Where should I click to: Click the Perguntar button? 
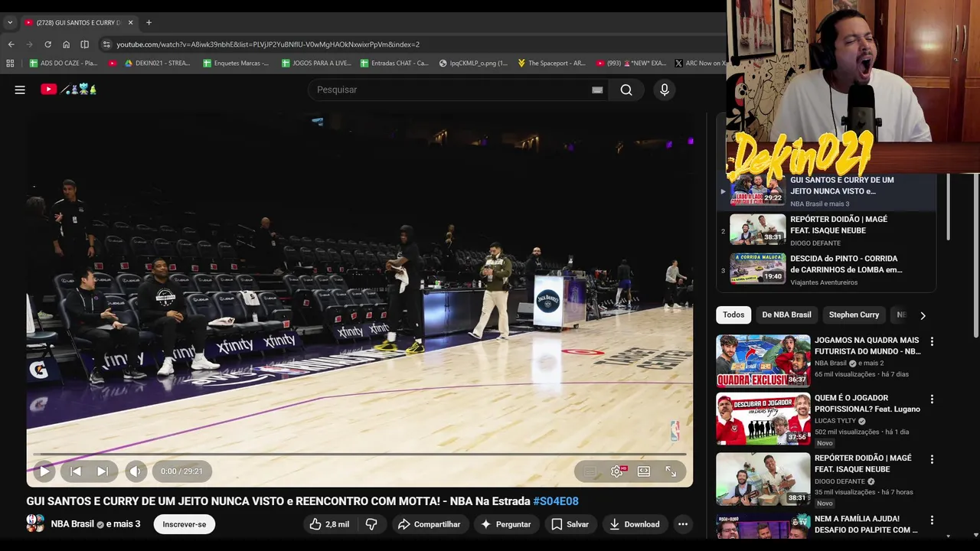505,524
